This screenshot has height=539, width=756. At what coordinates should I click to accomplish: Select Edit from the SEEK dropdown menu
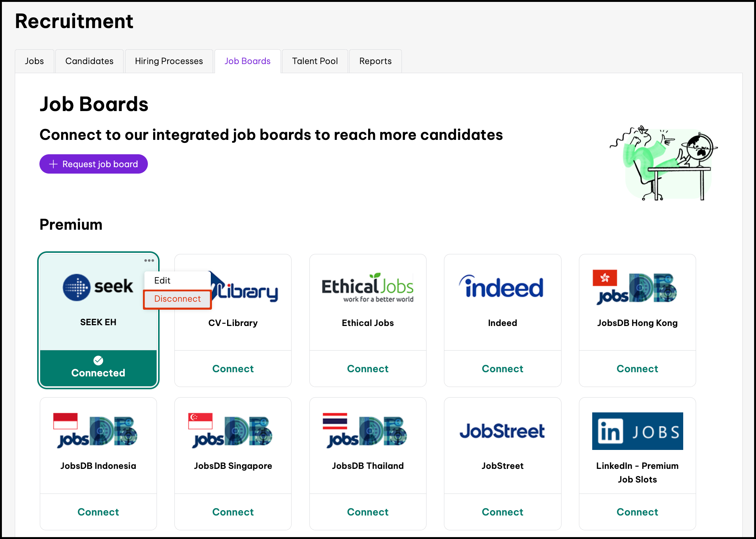[x=163, y=280]
